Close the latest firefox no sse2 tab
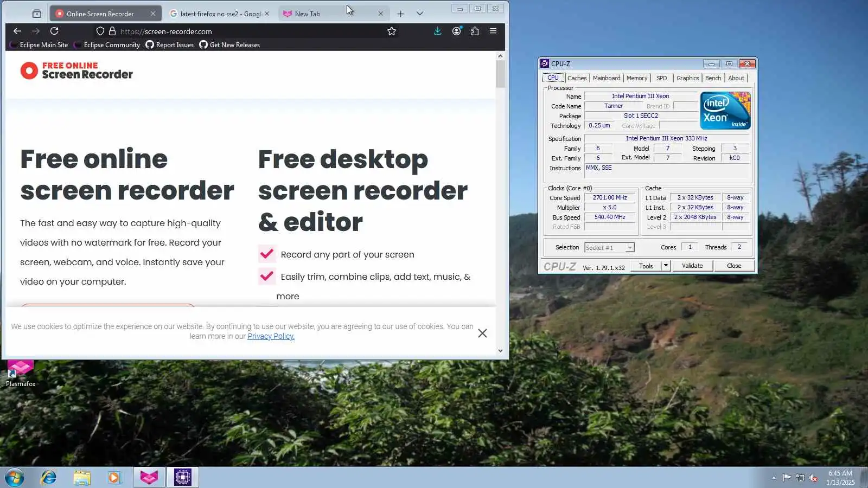Image resolution: width=868 pixels, height=488 pixels. point(267,14)
